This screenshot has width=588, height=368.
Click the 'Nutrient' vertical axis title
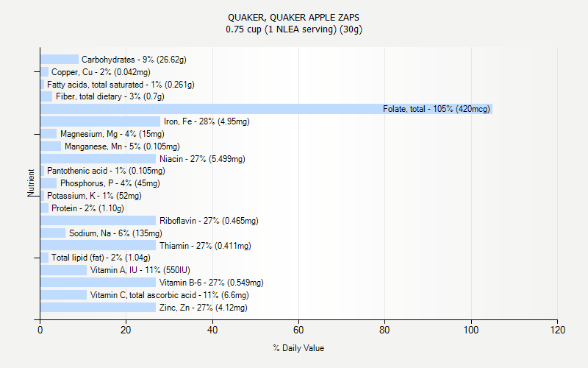coord(31,183)
